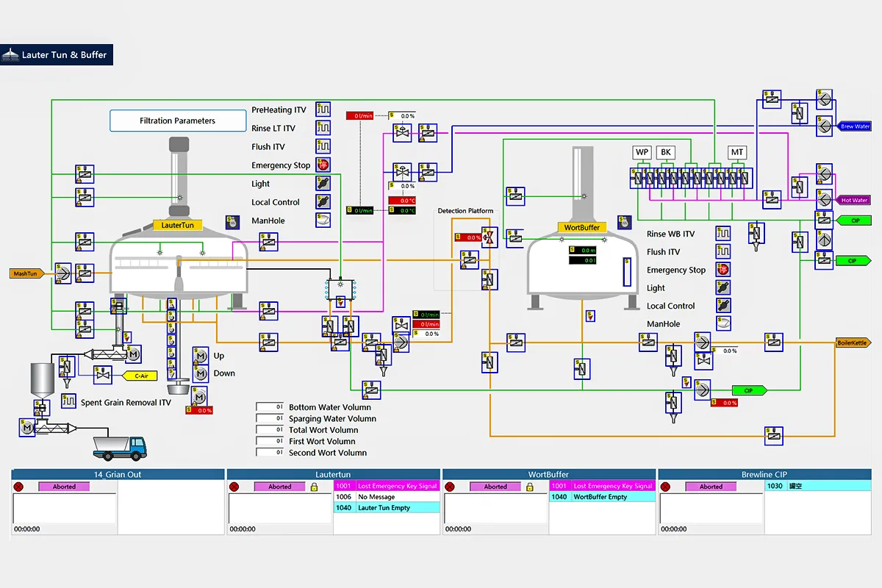Activate the Rinse WB ITV icon
Screen dimensions: 882x588
pos(723,234)
